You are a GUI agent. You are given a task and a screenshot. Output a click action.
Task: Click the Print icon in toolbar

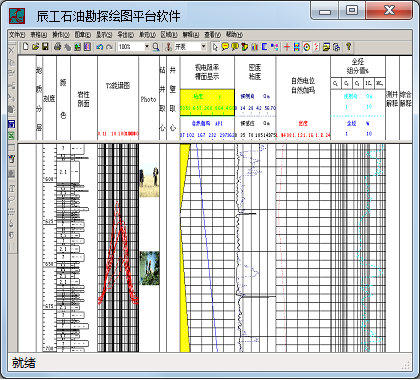coord(58,47)
